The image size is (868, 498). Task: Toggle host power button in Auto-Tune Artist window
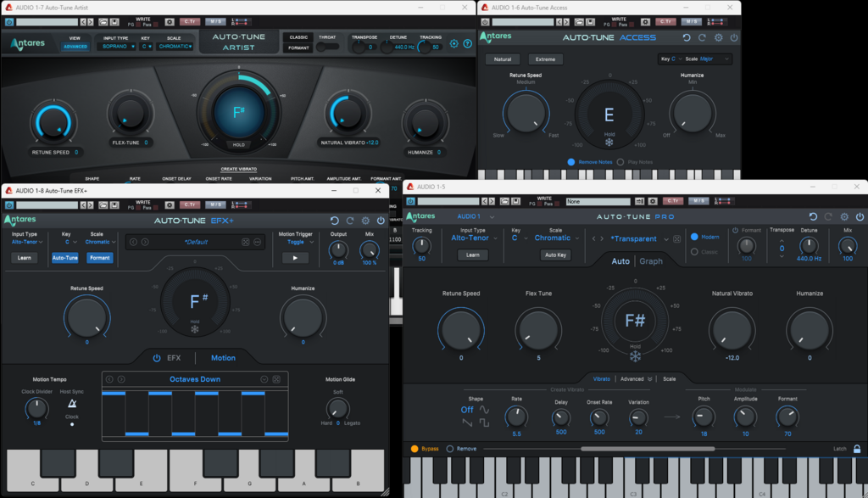(x=9, y=22)
